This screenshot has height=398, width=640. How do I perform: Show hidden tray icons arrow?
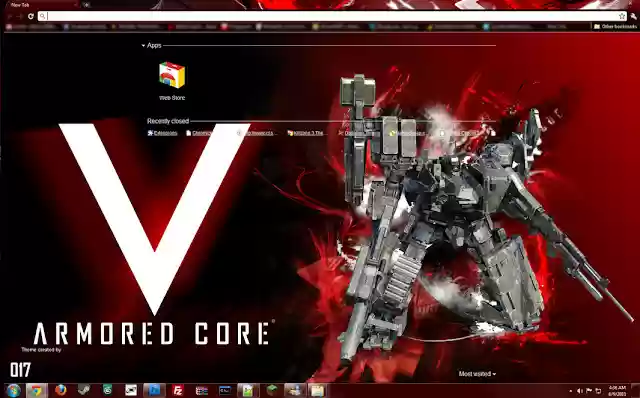[570, 391]
